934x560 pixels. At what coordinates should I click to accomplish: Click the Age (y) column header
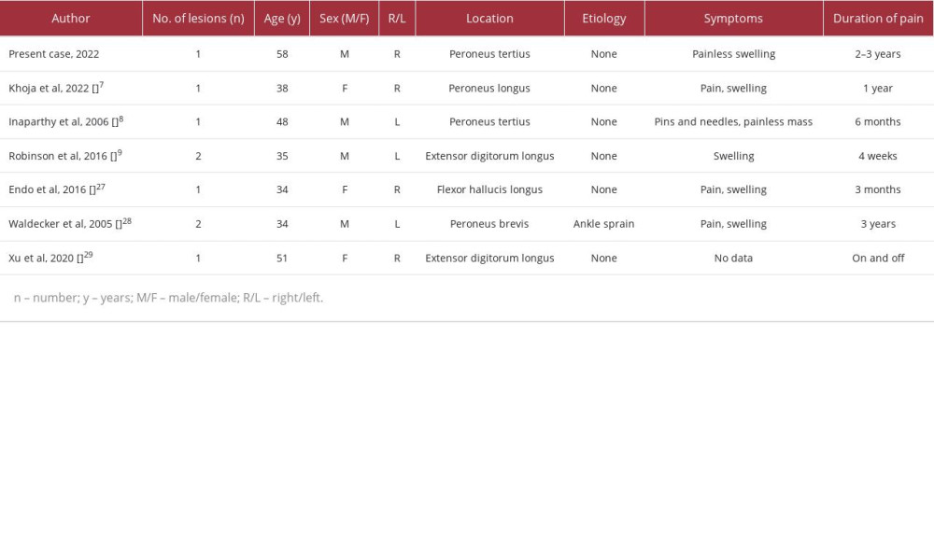click(x=282, y=19)
